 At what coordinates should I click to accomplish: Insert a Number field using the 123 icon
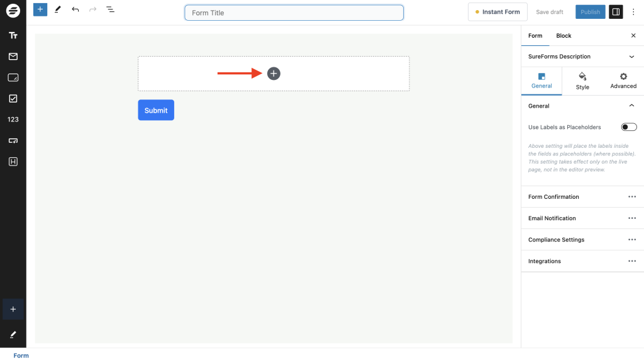pyautogui.click(x=13, y=119)
